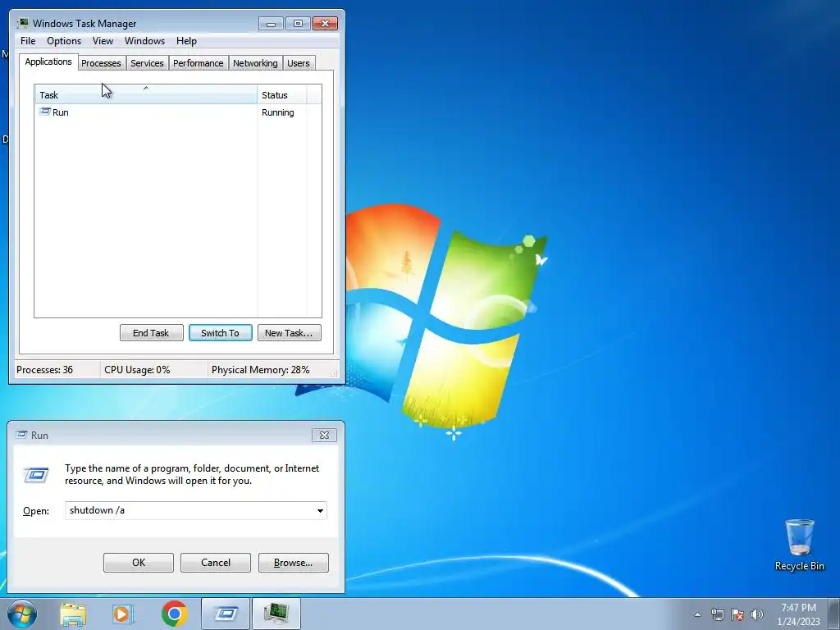Click the End Task button
Viewport: 840px width, 630px height.
click(151, 333)
